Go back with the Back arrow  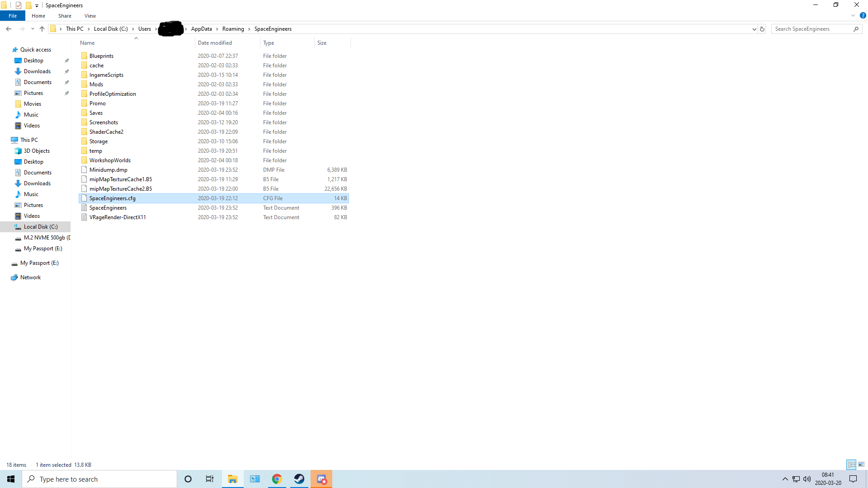[9, 29]
